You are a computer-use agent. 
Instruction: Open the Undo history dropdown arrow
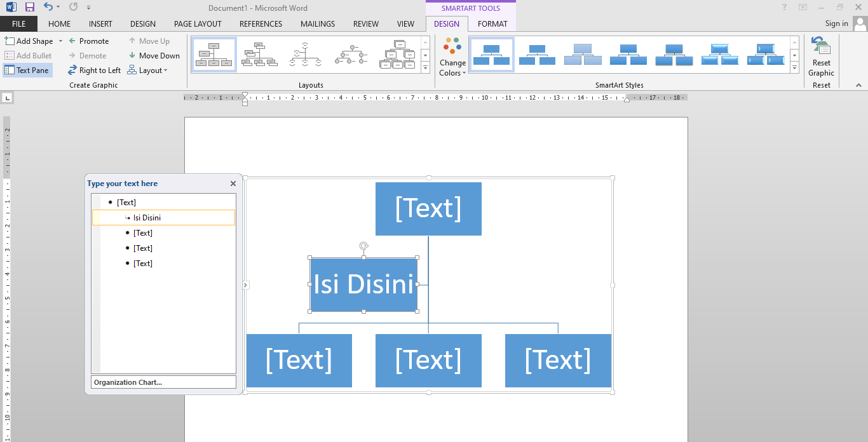click(58, 8)
